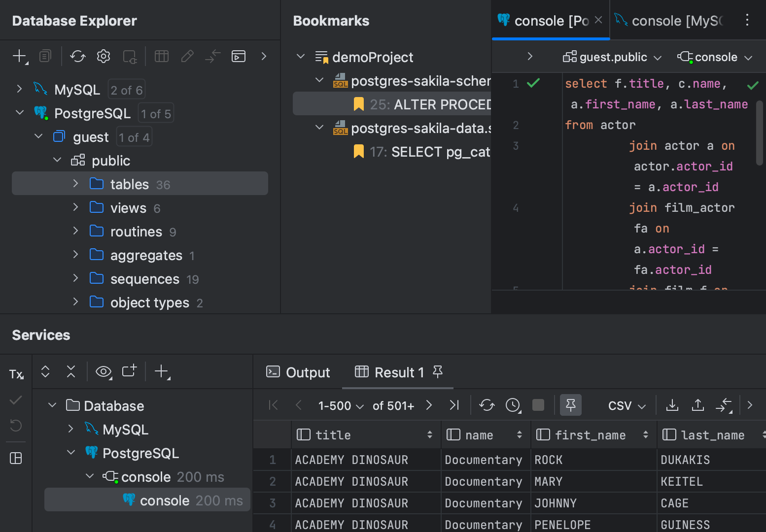Enable the preview eye icon in Services toolbar
766x532 pixels.
click(x=103, y=371)
